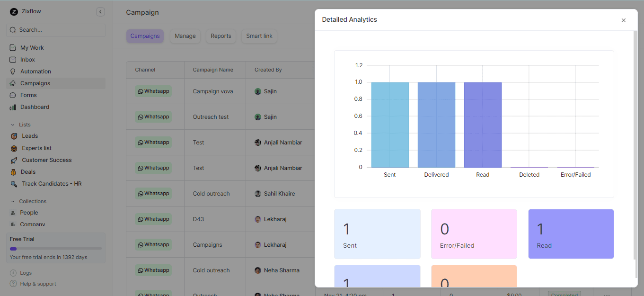This screenshot has height=296, width=644.
Task: Select the Inbox icon in sidebar
Action: 13,59
